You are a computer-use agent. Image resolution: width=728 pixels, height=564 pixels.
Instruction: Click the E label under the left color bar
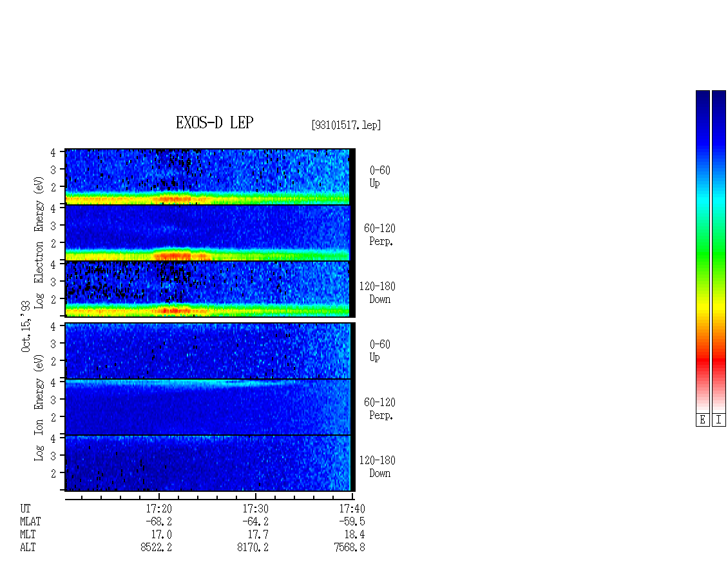702,420
